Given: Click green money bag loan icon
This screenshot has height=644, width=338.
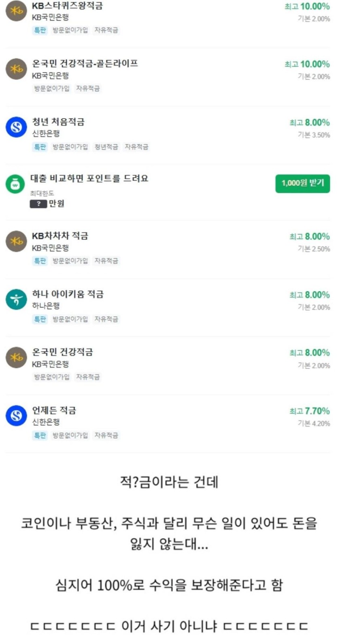Looking at the screenshot, I should [x=15, y=184].
